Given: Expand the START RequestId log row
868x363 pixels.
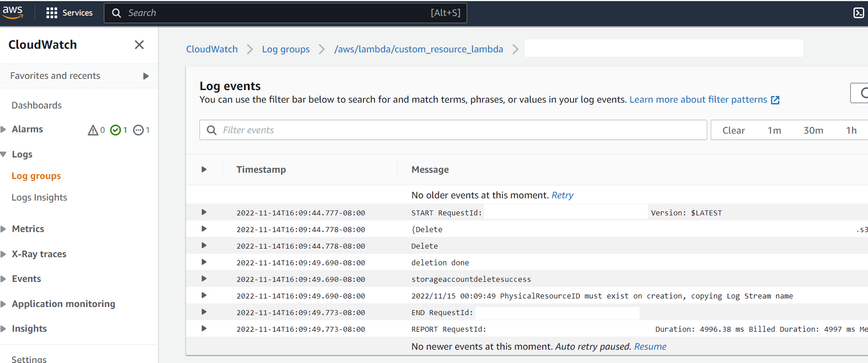Looking at the screenshot, I should pos(204,212).
